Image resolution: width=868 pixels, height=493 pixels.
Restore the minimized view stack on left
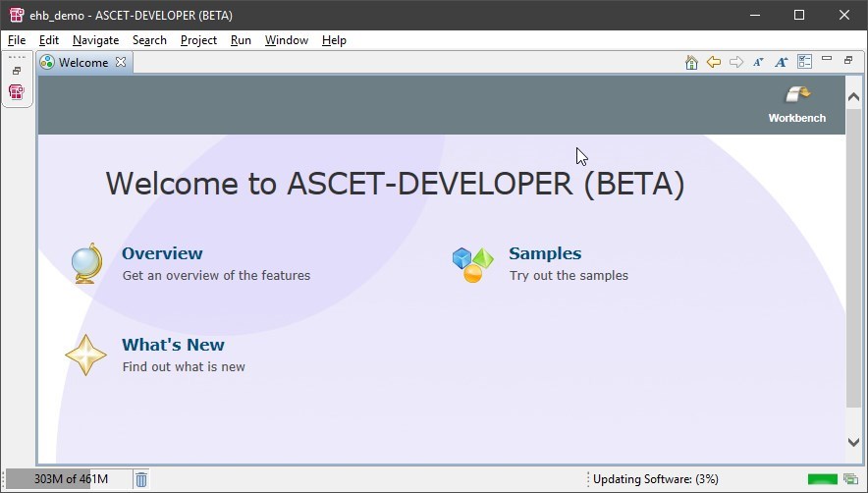(x=17, y=71)
